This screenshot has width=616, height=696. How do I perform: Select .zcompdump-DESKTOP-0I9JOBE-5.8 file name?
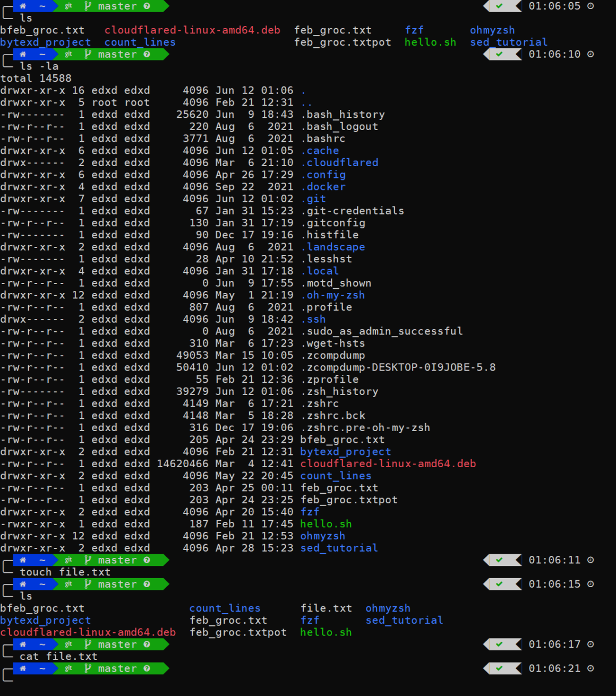pos(398,367)
